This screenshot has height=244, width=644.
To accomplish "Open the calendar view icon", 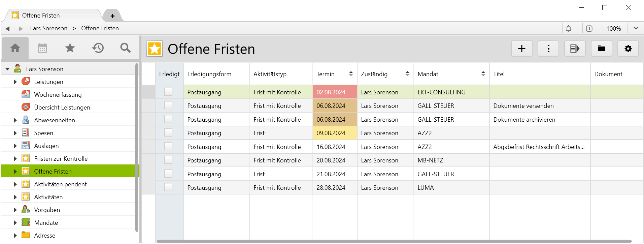I will coord(42,48).
